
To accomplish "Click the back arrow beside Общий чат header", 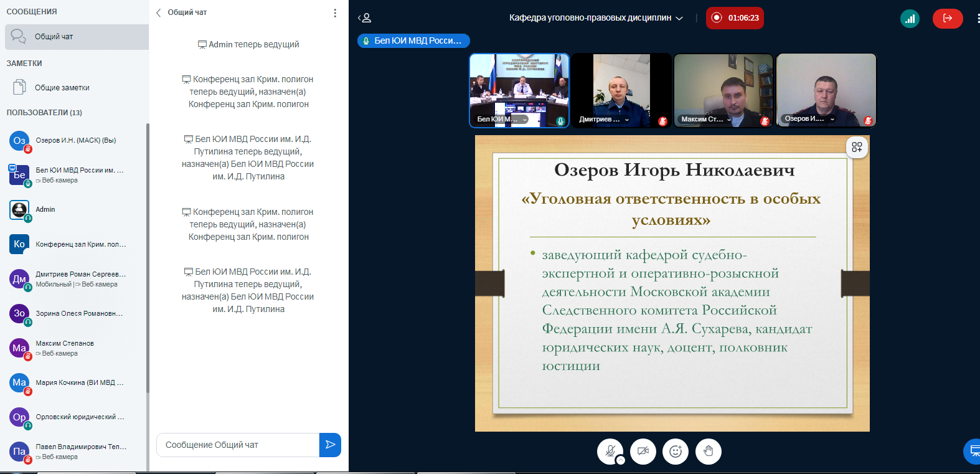I will [159, 12].
